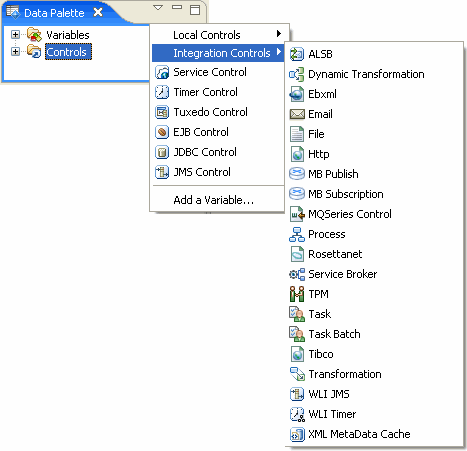Expand the Controls tree node
467x451 pixels.
15,51
